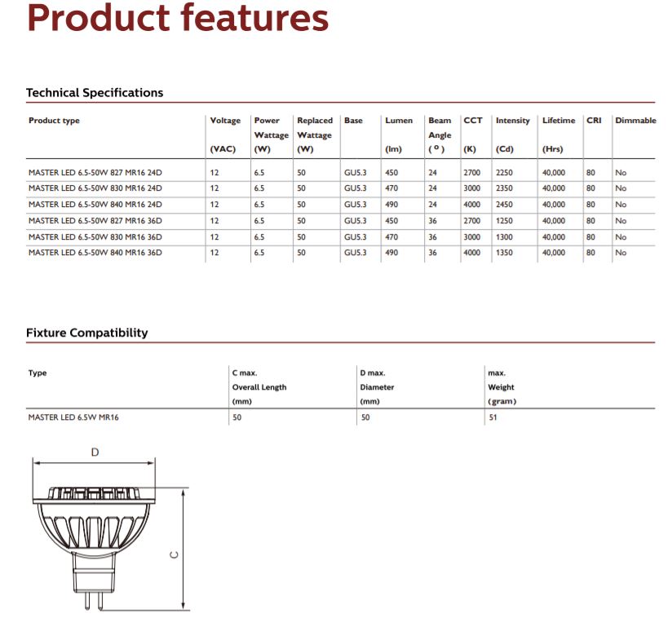This screenshot has height=618, width=672.
Task: Click the 'Dimmable' column header
Action: point(635,121)
